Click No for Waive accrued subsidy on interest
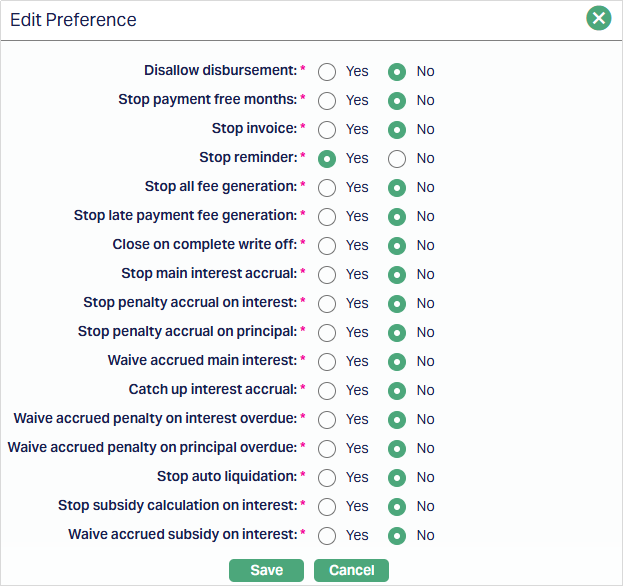The image size is (624, 587). click(x=397, y=535)
